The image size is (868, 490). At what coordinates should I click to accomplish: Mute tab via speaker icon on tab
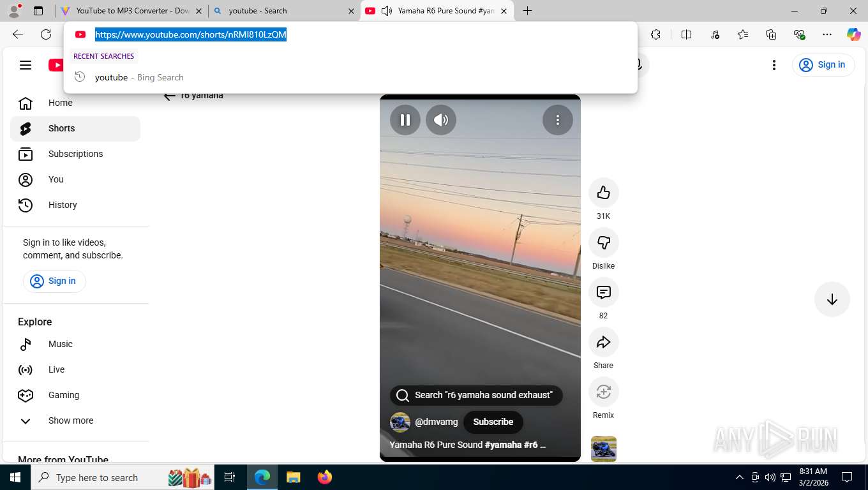coord(386,11)
